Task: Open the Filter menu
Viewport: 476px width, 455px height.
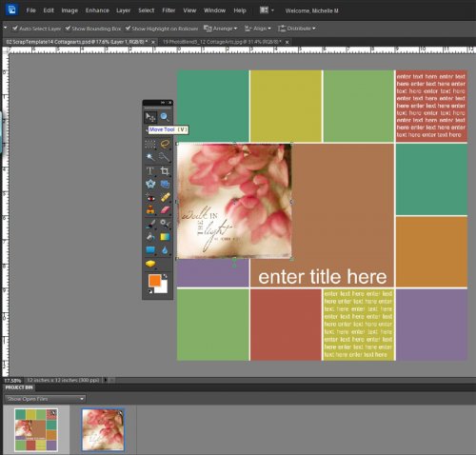Action: [x=169, y=10]
